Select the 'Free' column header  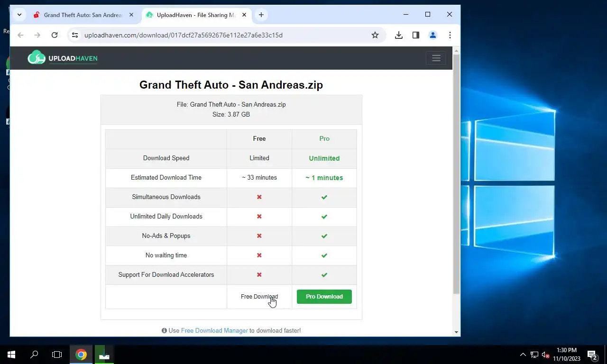coord(259,138)
